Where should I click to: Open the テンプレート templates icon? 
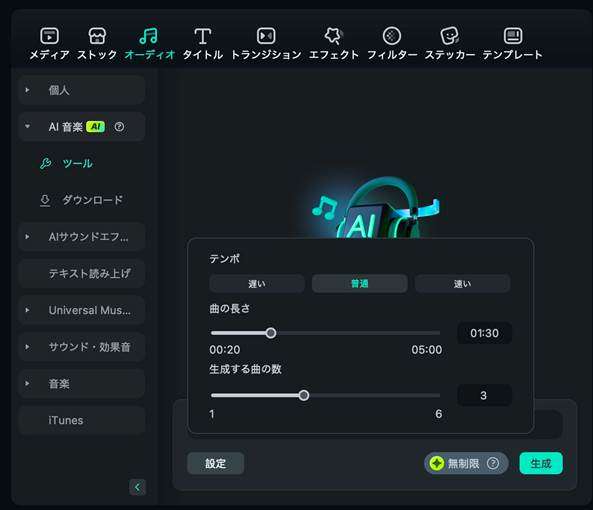[x=513, y=36]
